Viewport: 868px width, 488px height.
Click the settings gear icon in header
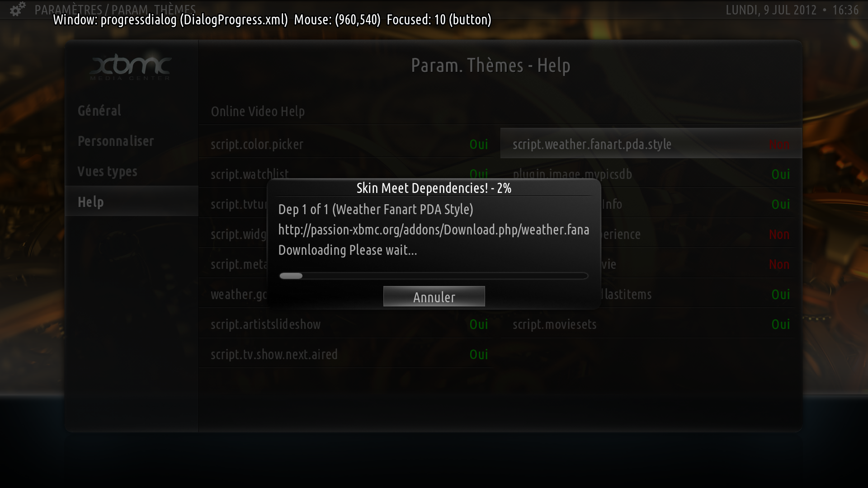[18, 9]
